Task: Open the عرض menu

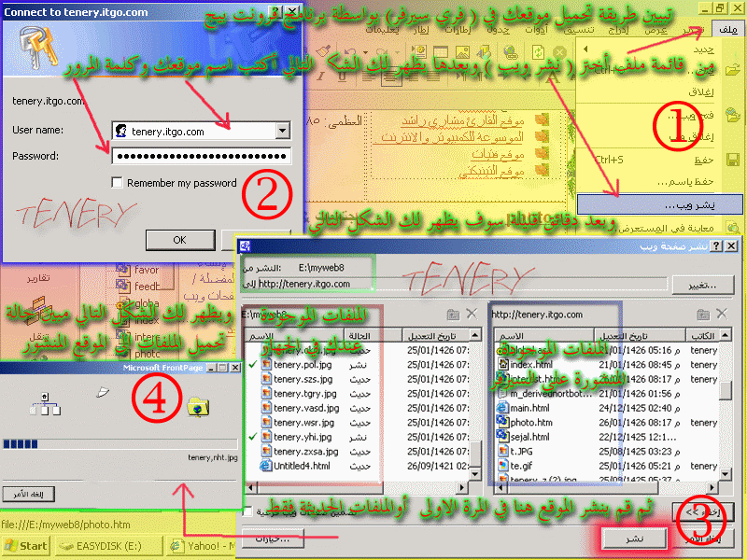Action: point(656,30)
